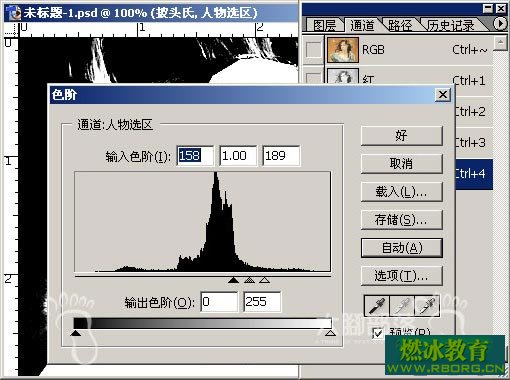The image size is (510, 380).
Task: Focus the output levels field showing 0
Action: coord(219,302)
